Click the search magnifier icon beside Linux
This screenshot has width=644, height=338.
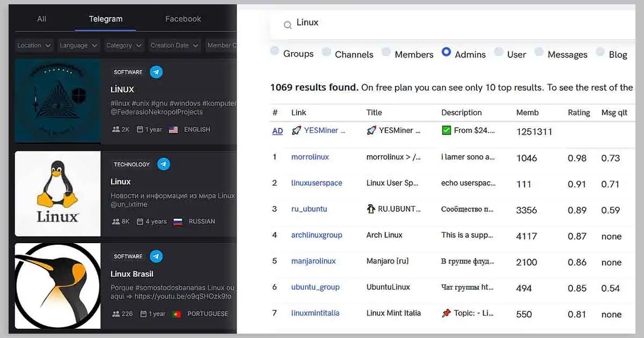pyautogui.click(x=288, y=25)
